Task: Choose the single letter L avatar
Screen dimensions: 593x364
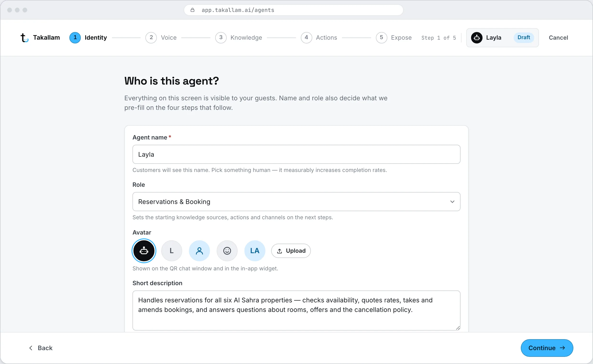Action: coord(171,251)
